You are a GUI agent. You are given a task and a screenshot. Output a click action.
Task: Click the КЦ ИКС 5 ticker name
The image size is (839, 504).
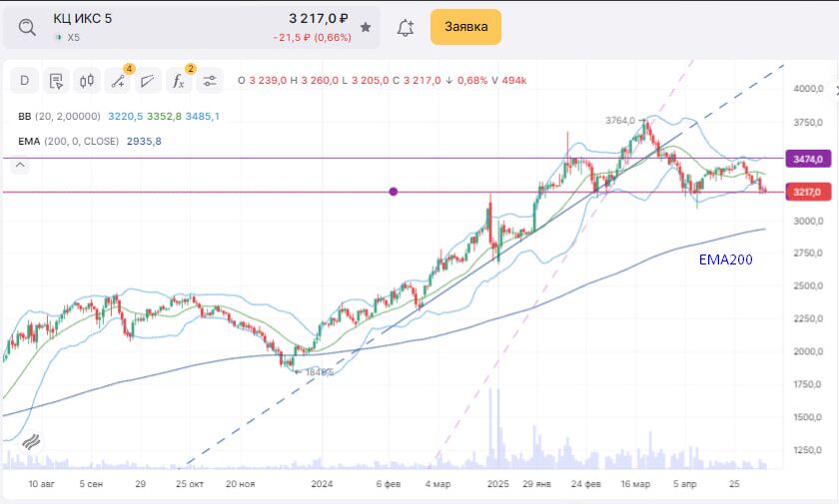83,19
